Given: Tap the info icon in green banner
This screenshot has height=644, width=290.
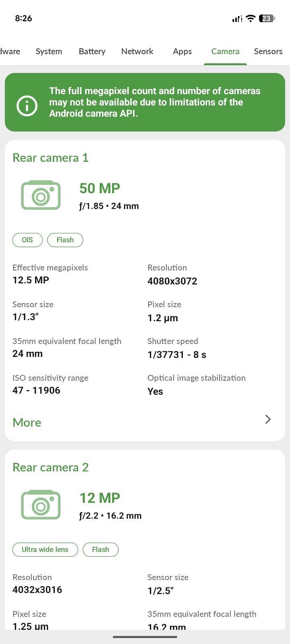Looking at the screenshot, I should click(x=27, y=106).
